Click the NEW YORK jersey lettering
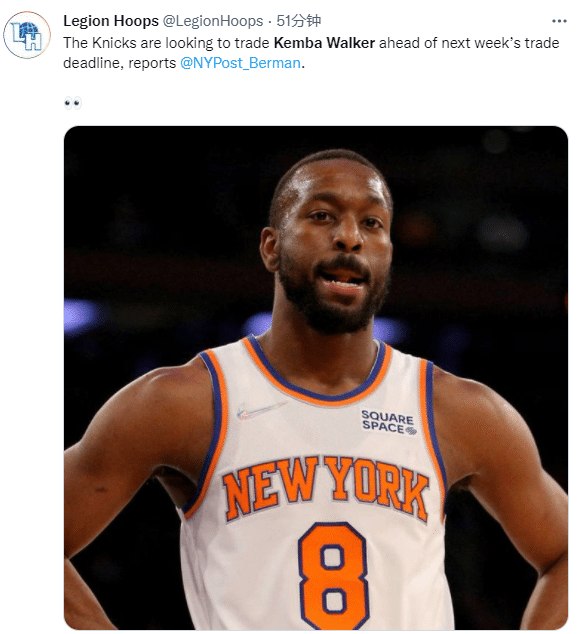Screen dimensions: 577x634 point(325,488)
